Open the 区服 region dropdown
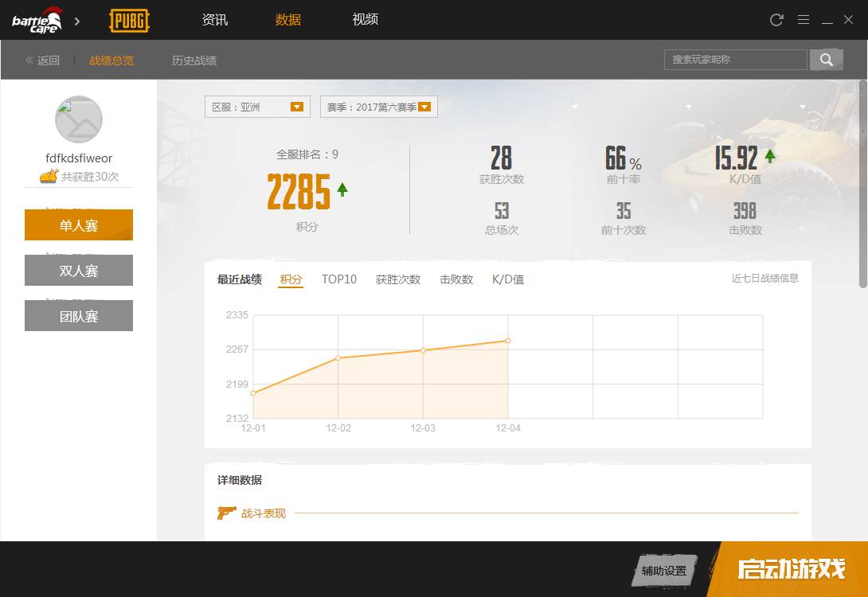 coord(256,106)
